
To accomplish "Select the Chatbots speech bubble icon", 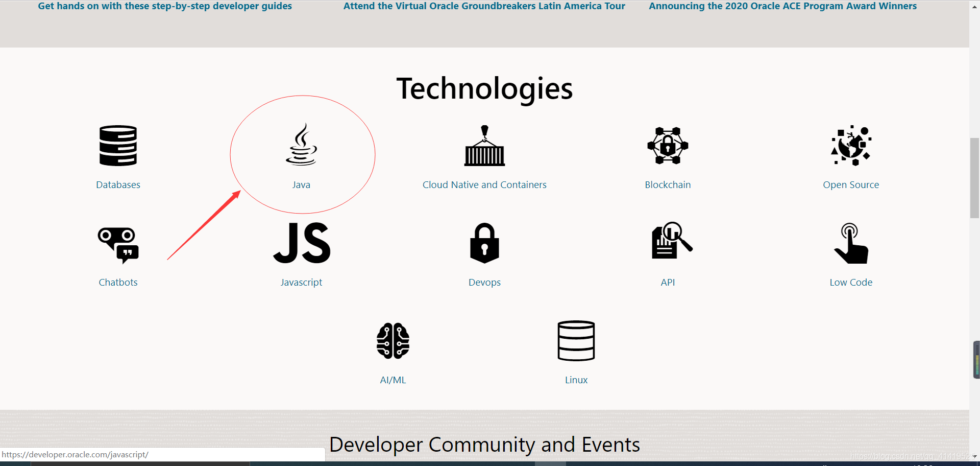I will click(x=118, y=243).
